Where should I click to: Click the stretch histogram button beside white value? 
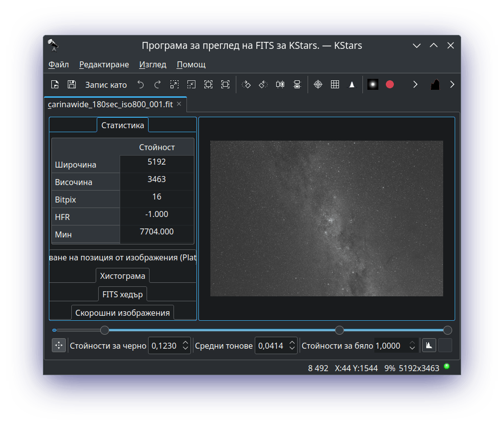point(429,345)
